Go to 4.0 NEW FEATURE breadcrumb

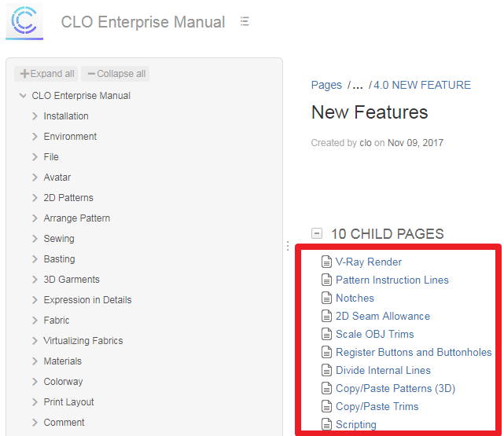(x=422, y=85)
